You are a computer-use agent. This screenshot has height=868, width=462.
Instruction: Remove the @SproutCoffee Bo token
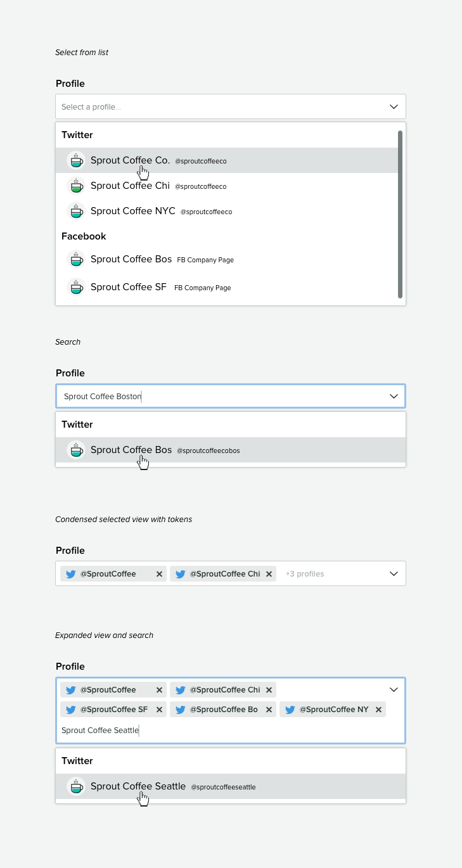269,710
